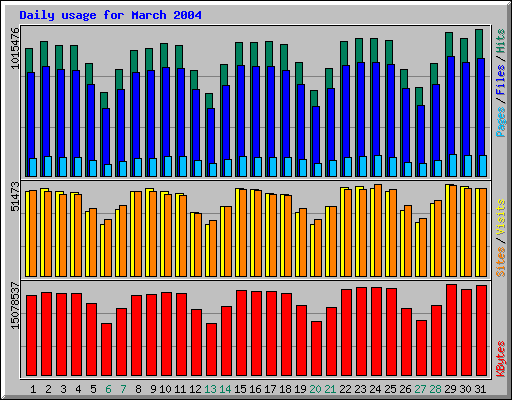Click the orange Sites bar for day 13

[x=213, y=248]
